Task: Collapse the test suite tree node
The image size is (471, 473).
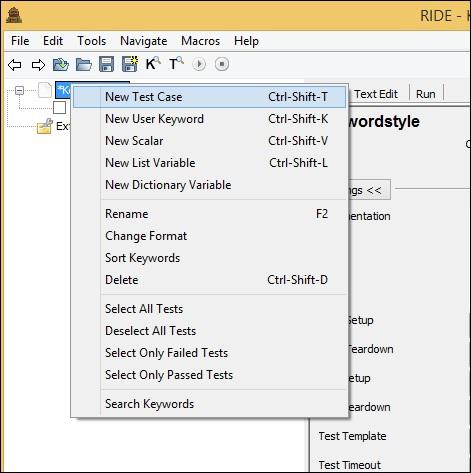Action: pyautogui.click(x=20, y=91)
